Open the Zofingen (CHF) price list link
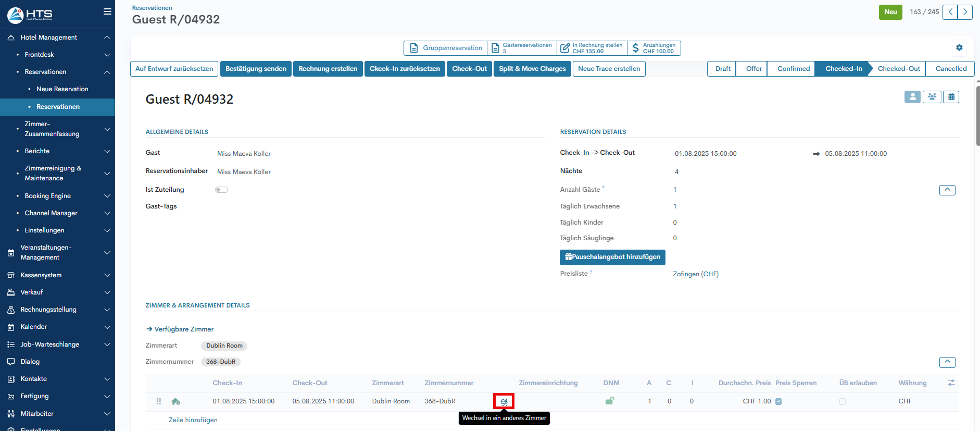 coord(695,274)
